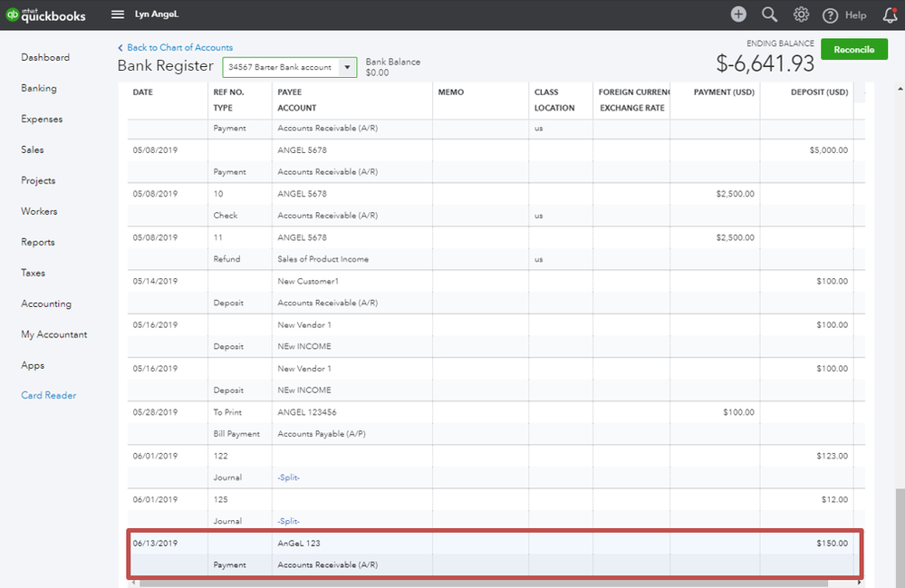This screenshot has height=588, width=905.
Task: Click the REF NO. column header
Action: [x=228, y=92]
